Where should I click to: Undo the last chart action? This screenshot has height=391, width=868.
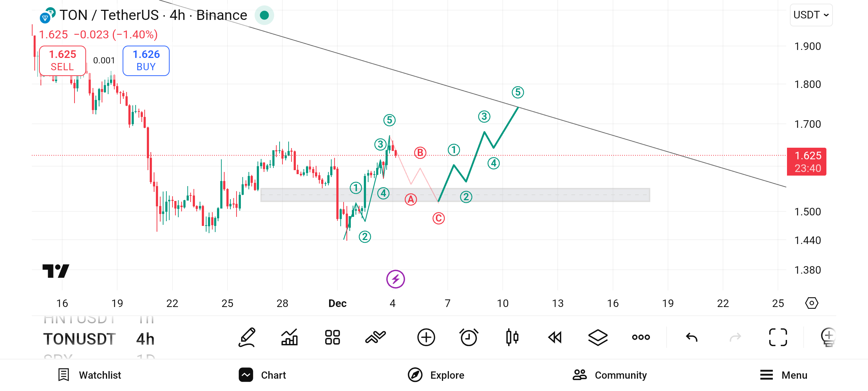[x=692, y=337]
